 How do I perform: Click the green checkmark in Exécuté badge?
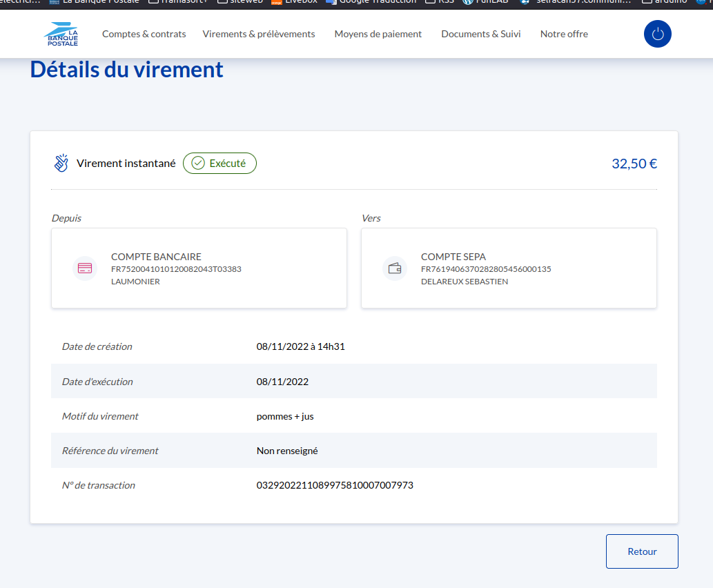[198, 164]
